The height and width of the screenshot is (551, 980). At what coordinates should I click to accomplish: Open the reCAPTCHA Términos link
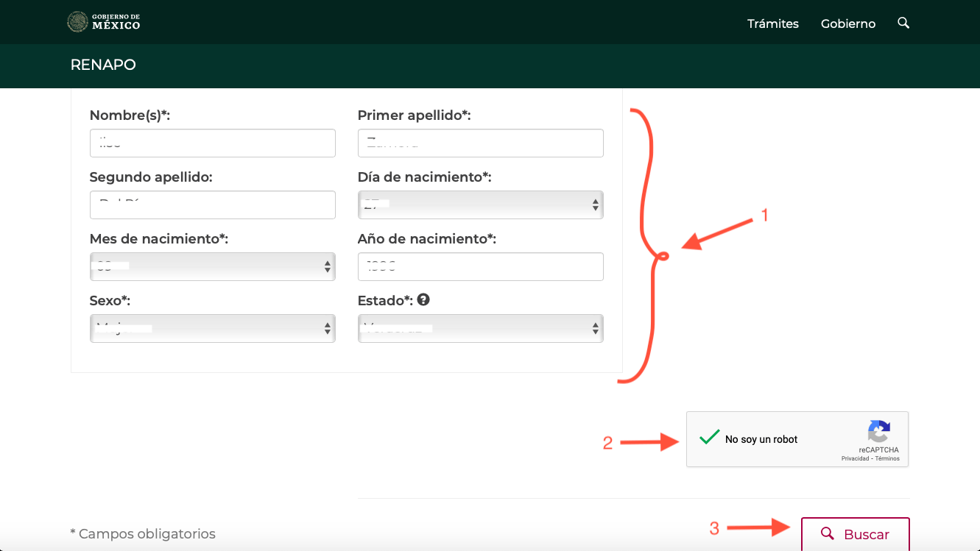[887, 458]
